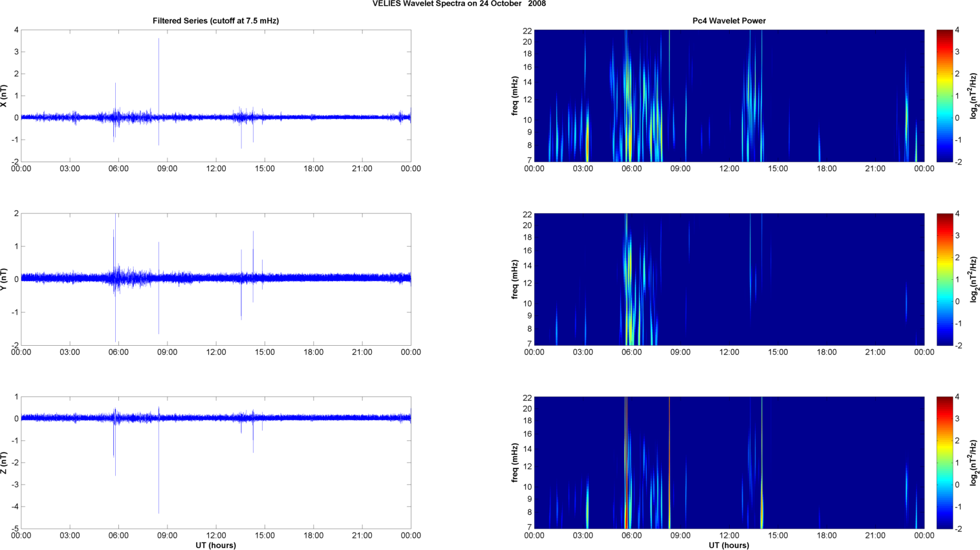Select the Filtered Series cutoff title
The height and width of the screenshot is (550, 980).
pyautogui.click(x=215, y=21)
